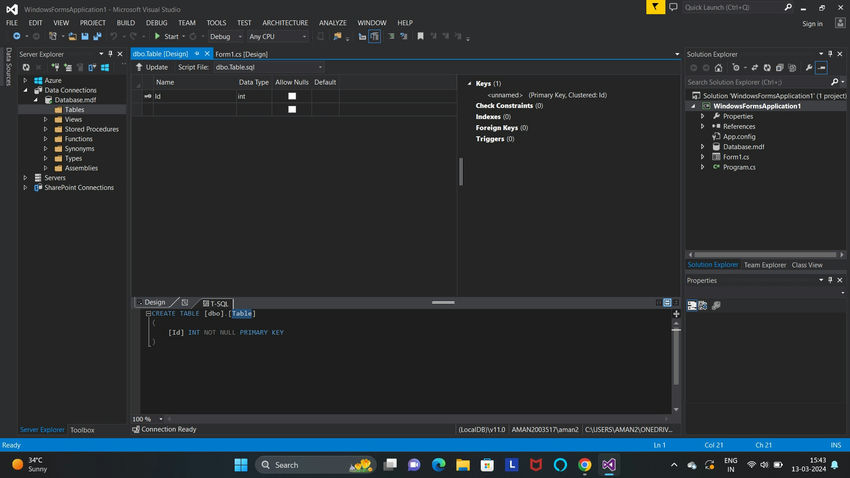Toggle Allow Nulls checkbox for Id column
Screen dimensions: 850x478
pyautogui.click(x=292, y=96)
